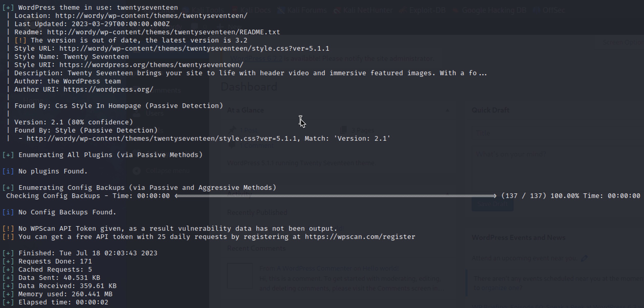Click the WordPress 6.2.2 update link
Image resolution: width=644 pixels, height=308 pixels.
256,59
